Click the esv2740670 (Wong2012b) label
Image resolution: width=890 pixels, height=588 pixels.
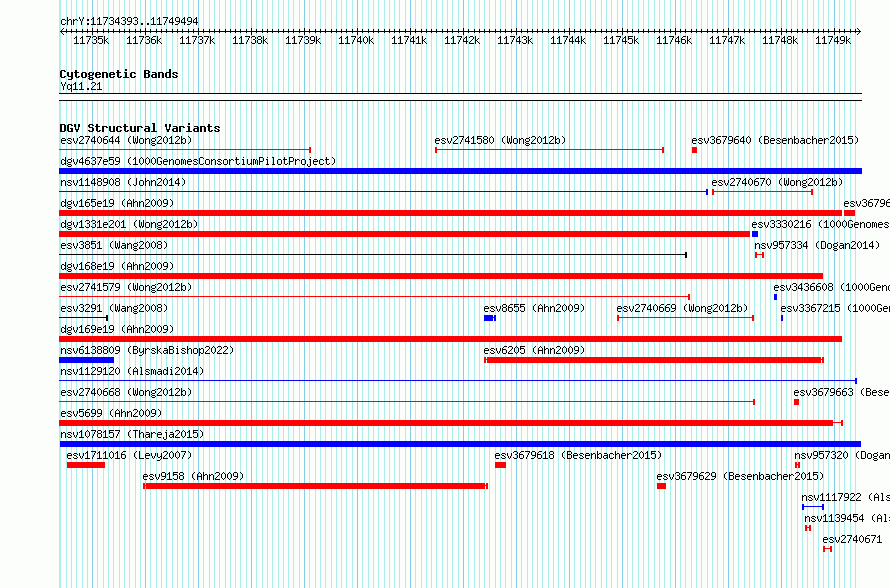(x=777, y=182)
